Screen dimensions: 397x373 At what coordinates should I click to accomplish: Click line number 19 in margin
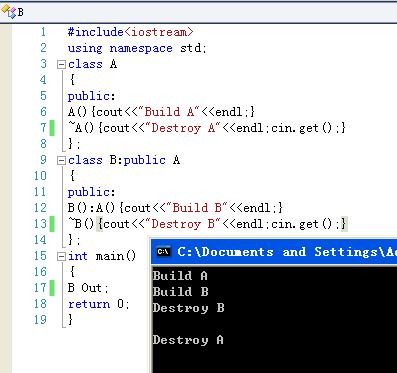(x=41, y=320)
